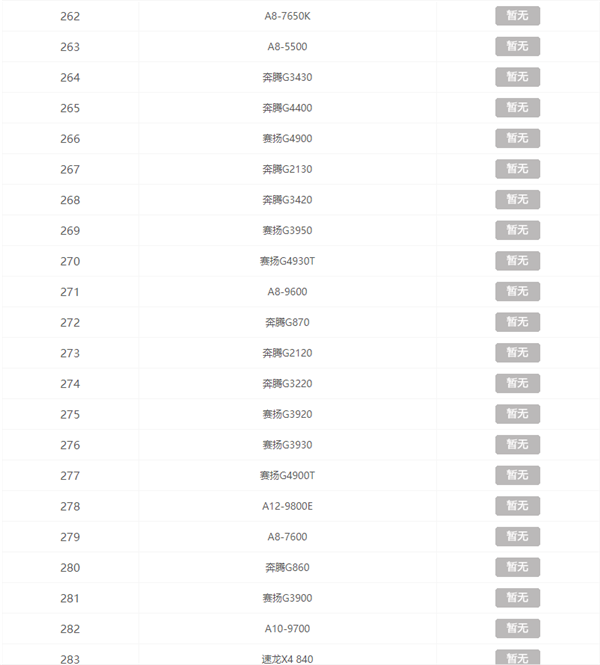Image resolution: width=600 pixels, height=665 pixels.
Task: Click the 暂无 button for A8-7650K
Action: (517, 16)
